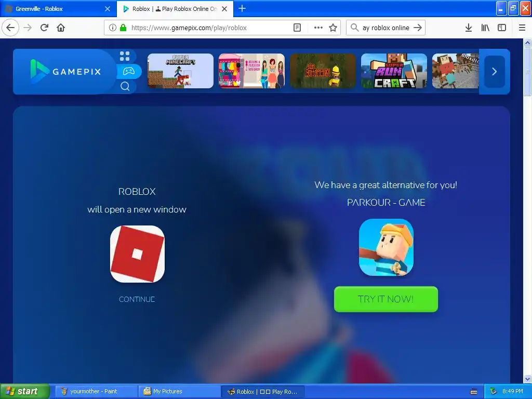Open GamePix categories grid icon
The width and height of the screenshot is (532, 399).
[x=125, y=56]
